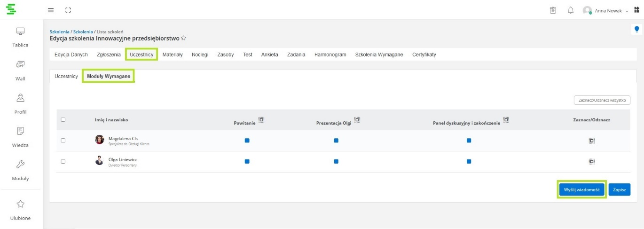
Task: Switch to the Certyfikaty tab
Action: click(x=424, y=55)
